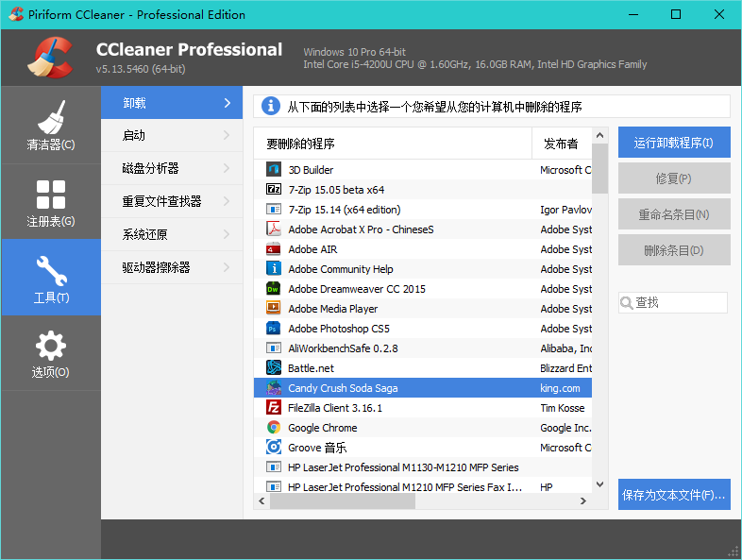Screen dimensions: 742x560
Task: Click the 重命名条目 button
Action: click(674, 214)
